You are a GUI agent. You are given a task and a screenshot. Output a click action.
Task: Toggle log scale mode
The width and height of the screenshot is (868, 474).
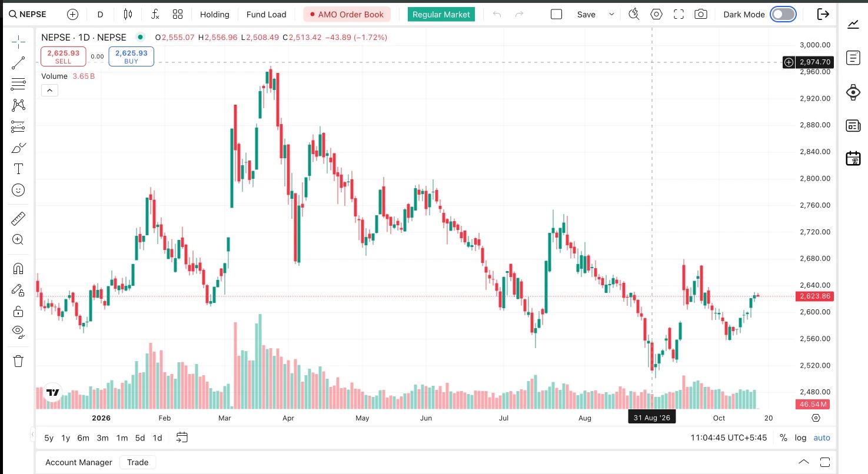point(800,438)
